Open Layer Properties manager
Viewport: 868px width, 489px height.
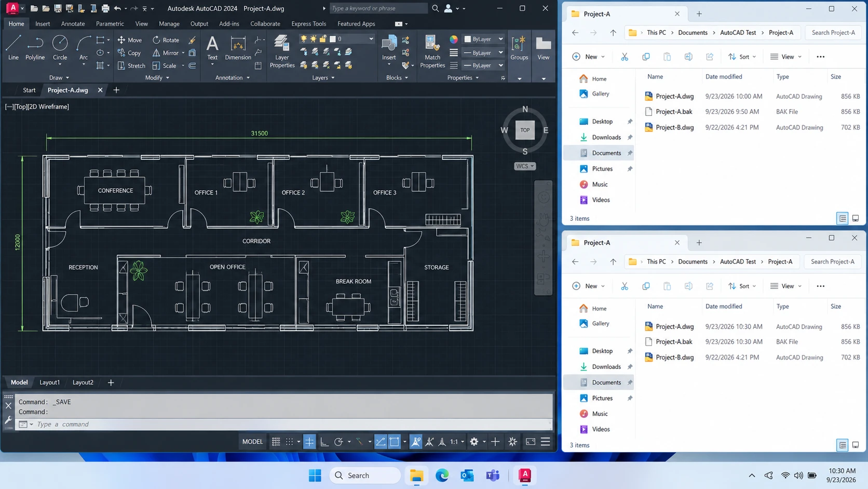pyautogui.click(x=282, y=51)
